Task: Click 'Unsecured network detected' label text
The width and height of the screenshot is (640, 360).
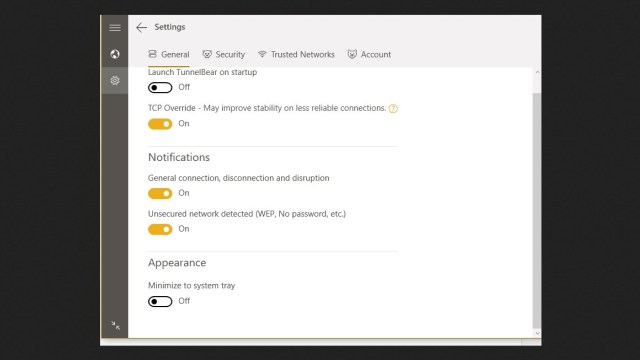Action: click(247, 214)
